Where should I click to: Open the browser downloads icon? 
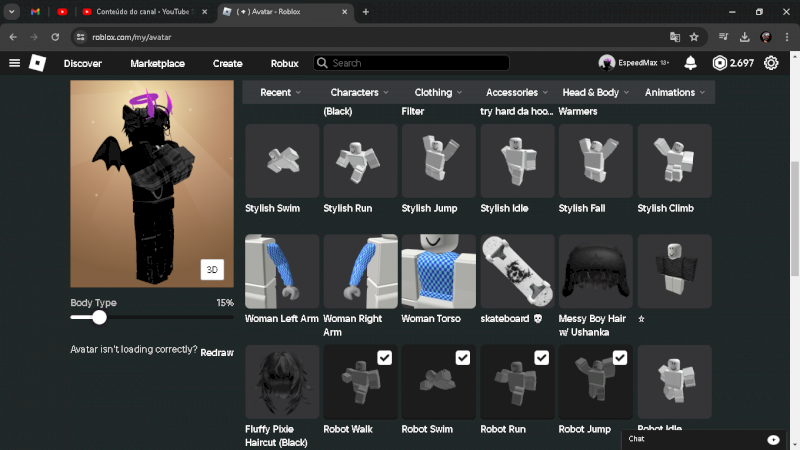[744, 37]
